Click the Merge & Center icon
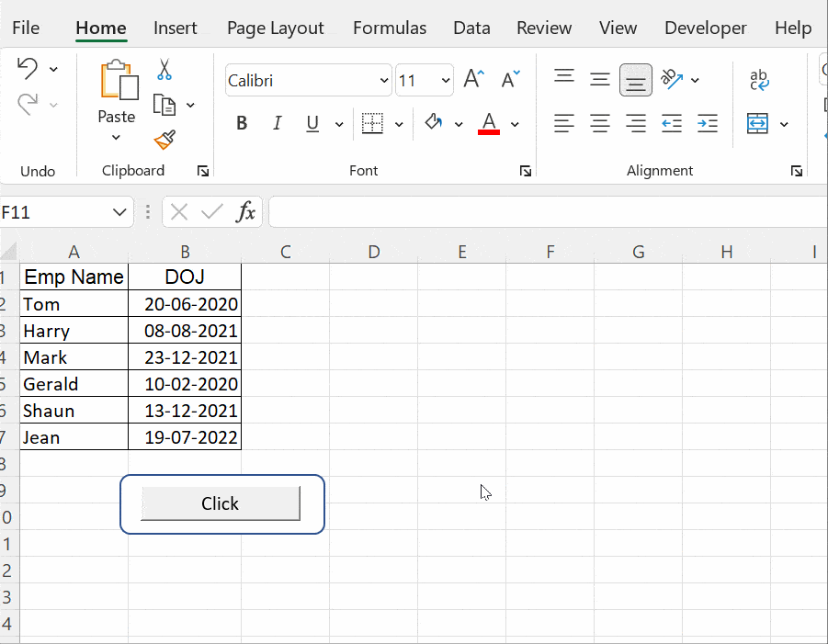Image resolution: width=828 pixels, height=644 pixels. click(758, 123)
